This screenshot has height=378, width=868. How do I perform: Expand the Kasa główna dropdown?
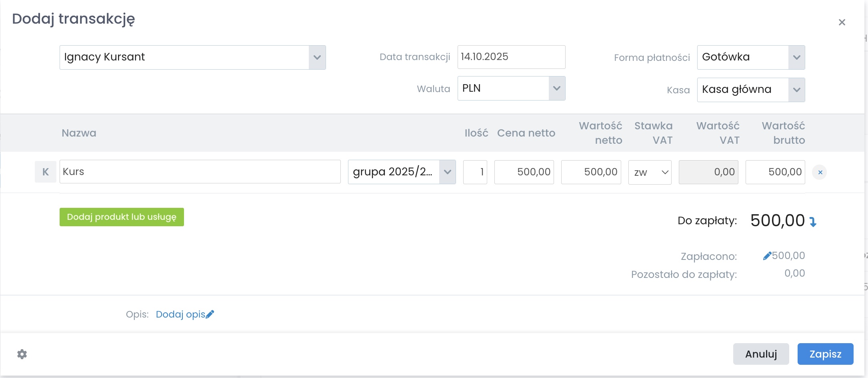coord(796,90)
